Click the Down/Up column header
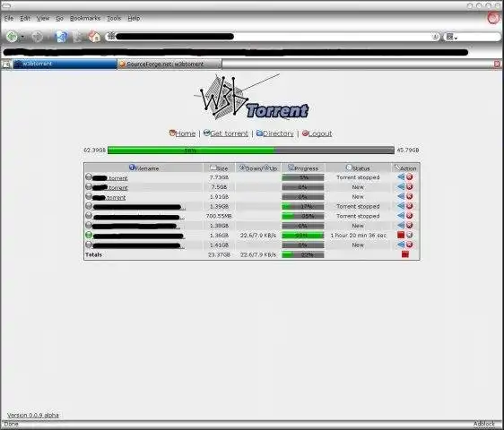This screenshot has width=504, height=430. pos(258,168)
